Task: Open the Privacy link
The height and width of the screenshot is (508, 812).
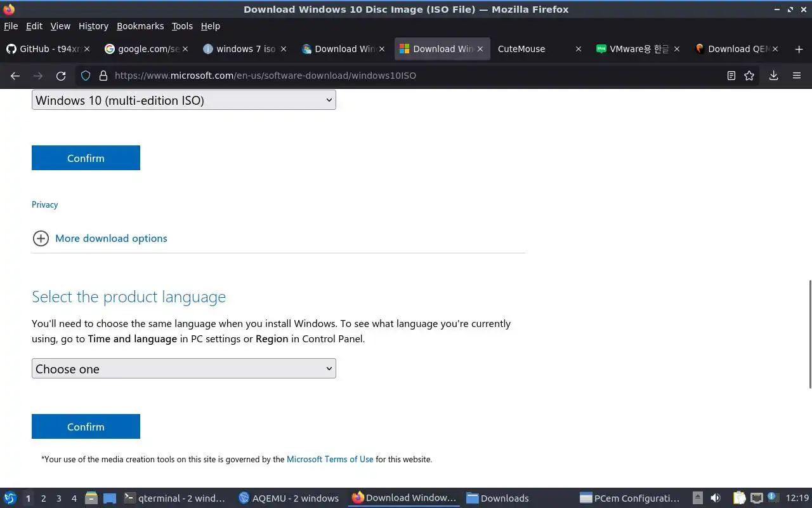Action: tap(44, 204)
